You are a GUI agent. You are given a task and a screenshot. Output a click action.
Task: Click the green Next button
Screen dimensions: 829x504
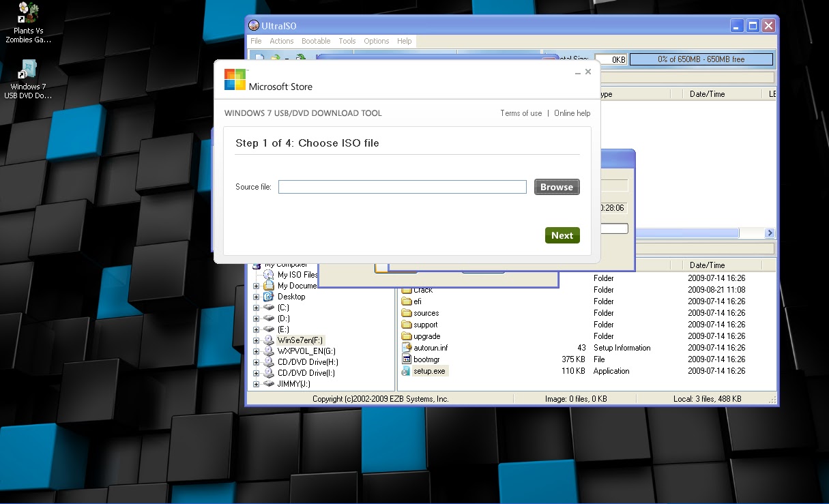point(562,235)
